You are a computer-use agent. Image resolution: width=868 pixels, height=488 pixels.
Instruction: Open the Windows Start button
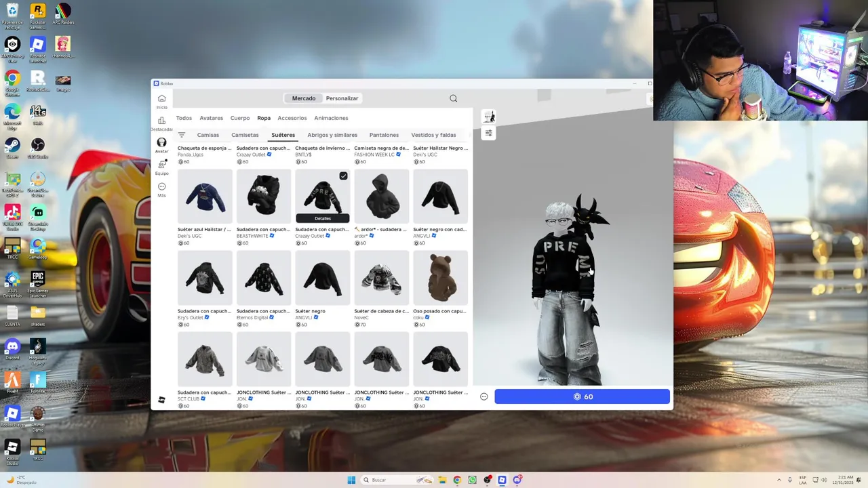pyautogui.click(x=351, y=480)
